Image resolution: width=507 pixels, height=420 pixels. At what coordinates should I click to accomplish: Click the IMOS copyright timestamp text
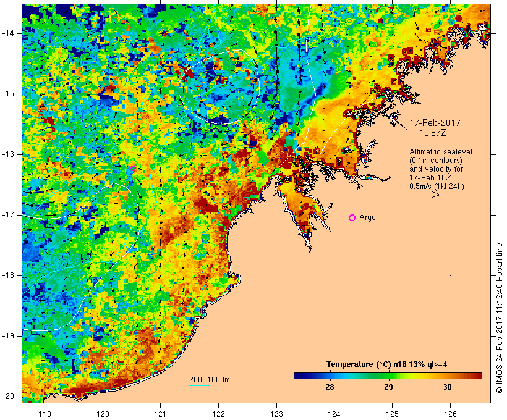point(500,318)
